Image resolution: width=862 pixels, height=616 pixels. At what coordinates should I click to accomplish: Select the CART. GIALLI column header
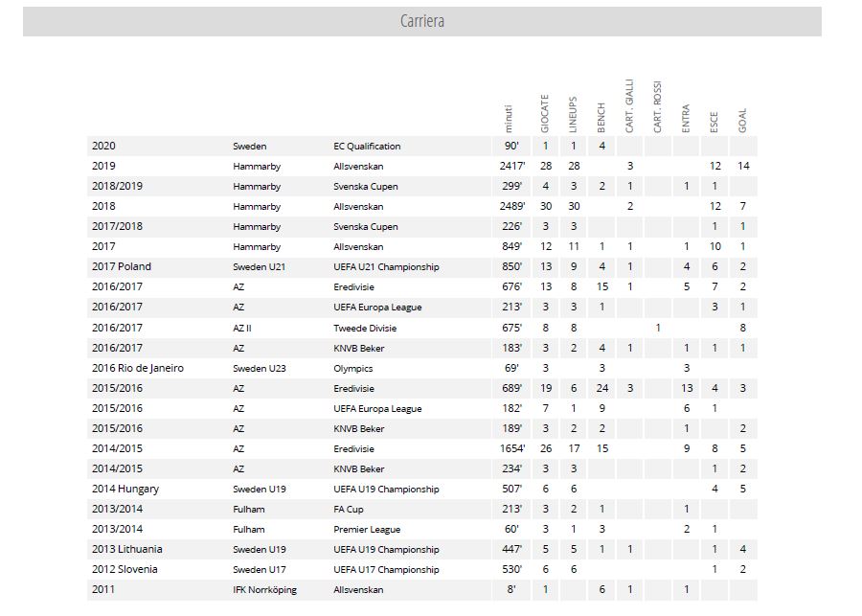pyautogui.click(x=629, y=106)
